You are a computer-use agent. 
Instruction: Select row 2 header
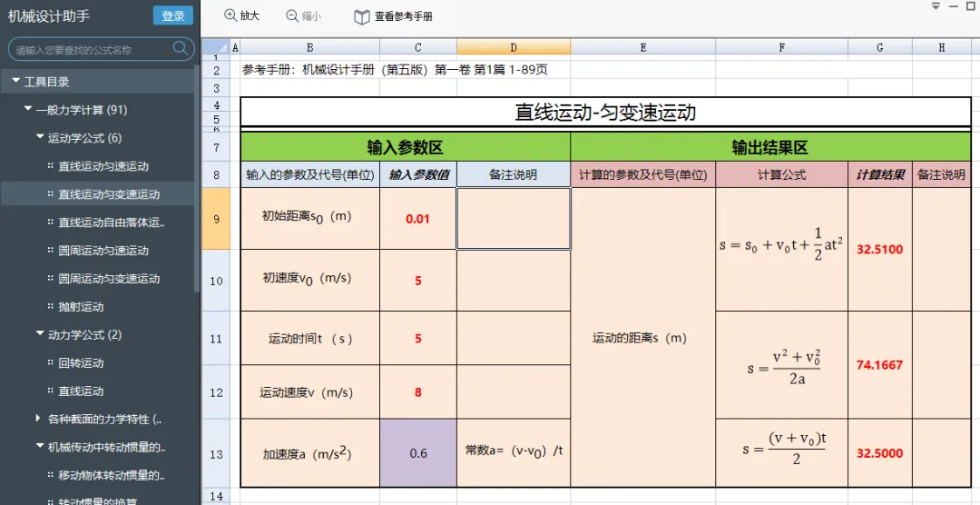216,70
